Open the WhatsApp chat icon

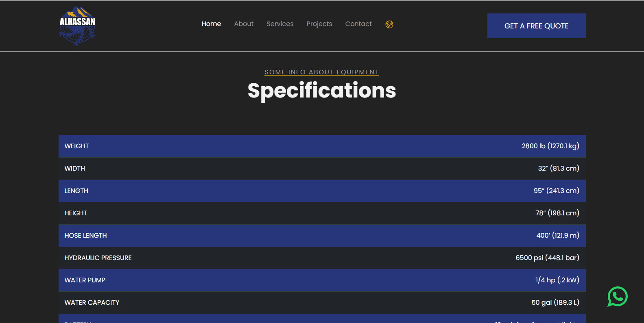[x=617, y=297]
